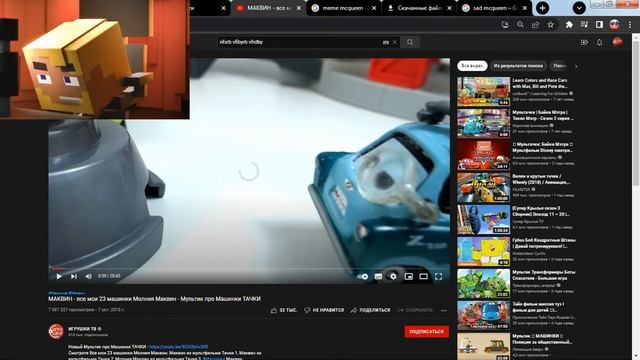Open the 'Губка Боб Квадратные Штаны' video thumbnail

point(484,251)
